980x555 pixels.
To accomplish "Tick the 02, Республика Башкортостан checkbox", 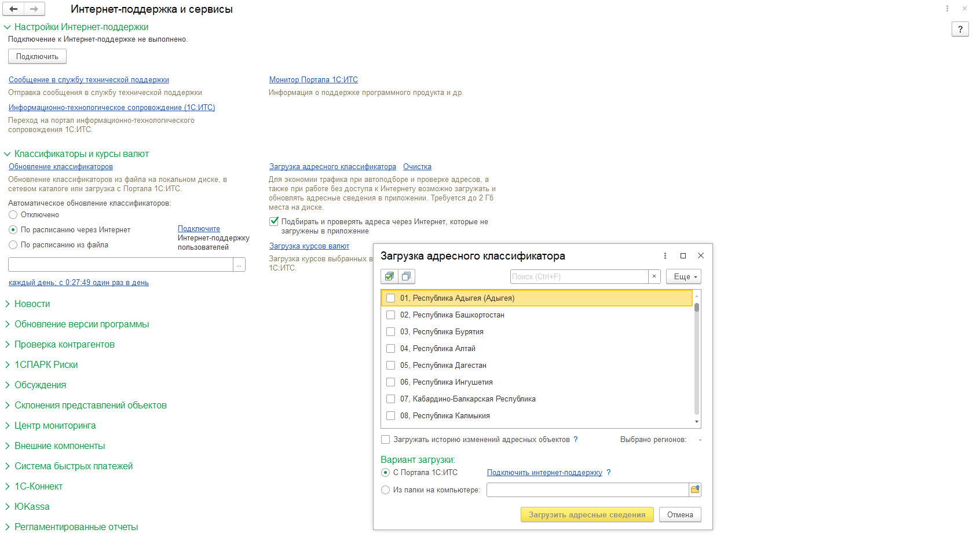I will (391, 315).
